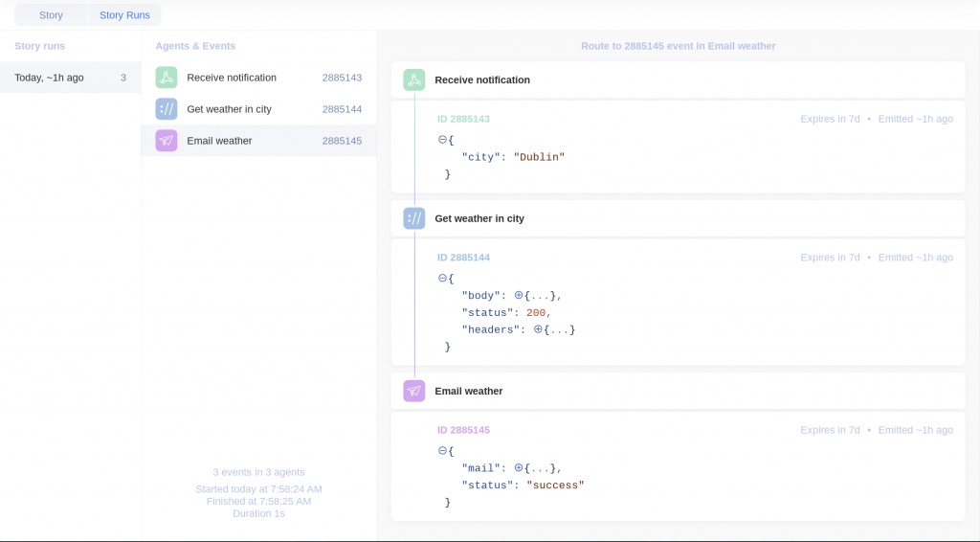Open event ID 2885143 link
Image resolution: width=980 pixels, height=542 pixels.
463,119
